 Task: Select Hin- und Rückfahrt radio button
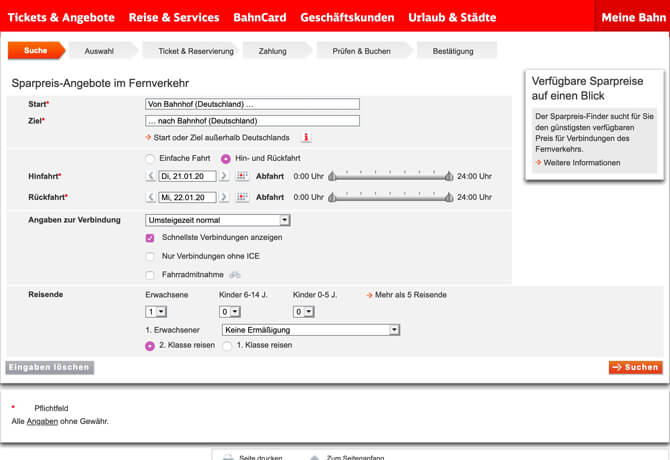226,159
